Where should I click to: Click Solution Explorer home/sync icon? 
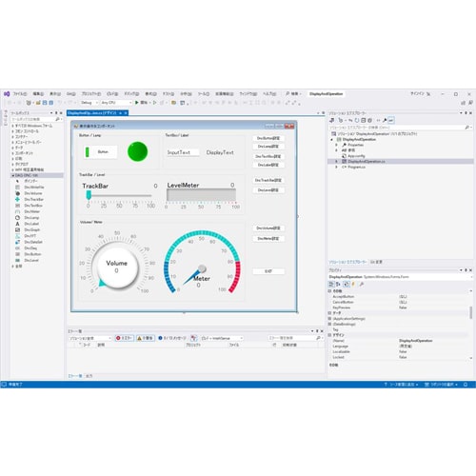tap(332, 120)
